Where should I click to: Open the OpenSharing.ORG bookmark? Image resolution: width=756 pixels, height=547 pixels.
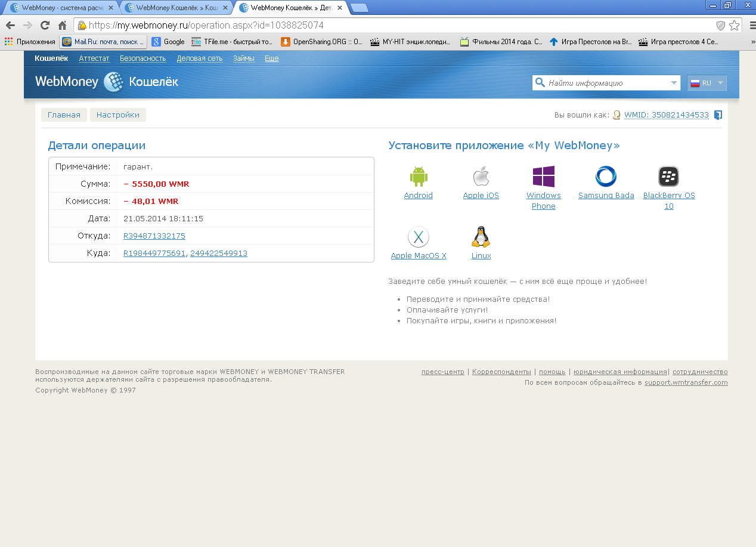tap(322, 42)
